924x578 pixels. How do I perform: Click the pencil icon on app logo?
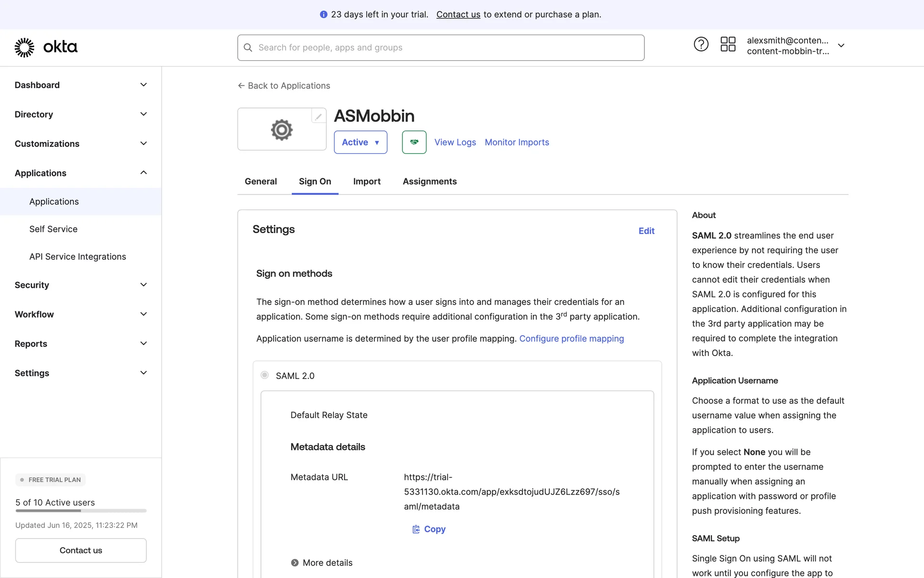coord(318,117)
